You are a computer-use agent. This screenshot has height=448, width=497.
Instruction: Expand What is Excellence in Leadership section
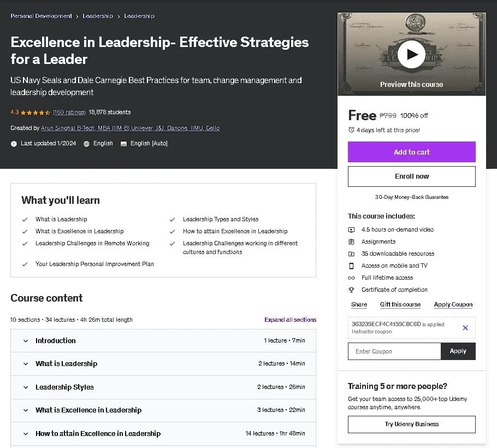click(163, 410)
